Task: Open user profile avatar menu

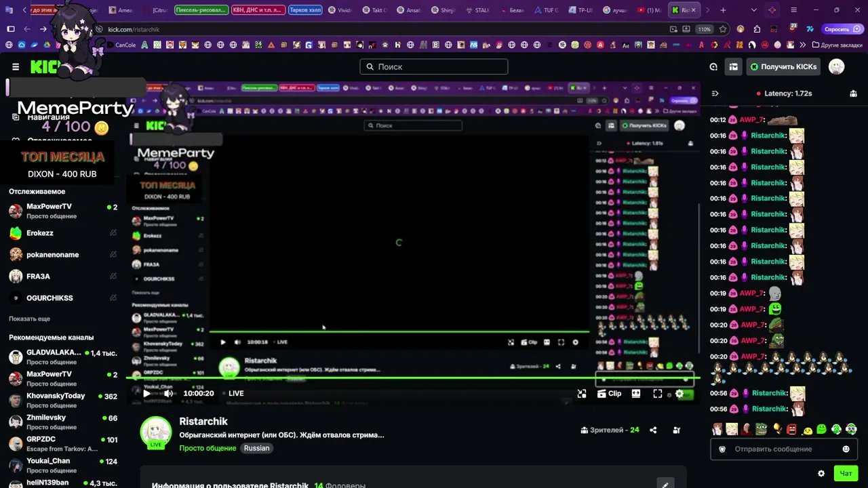Action: coord(837,66)
